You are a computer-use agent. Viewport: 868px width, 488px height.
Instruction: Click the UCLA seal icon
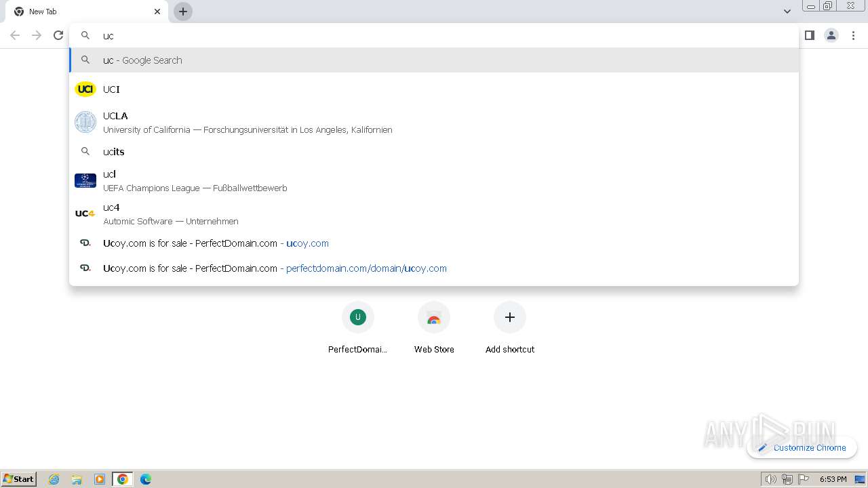click(85, 122)
